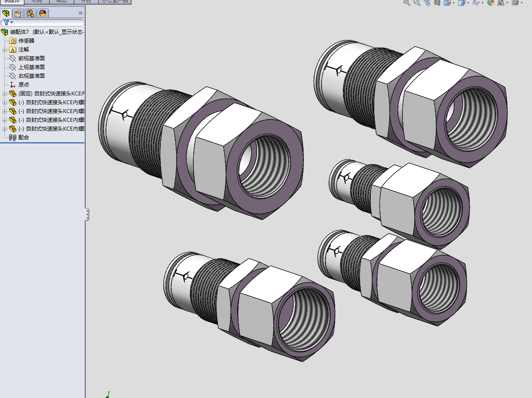Viewport: 532px width, 398px height.
Task: Click the Display Style icon
Action: pos(461,2)
